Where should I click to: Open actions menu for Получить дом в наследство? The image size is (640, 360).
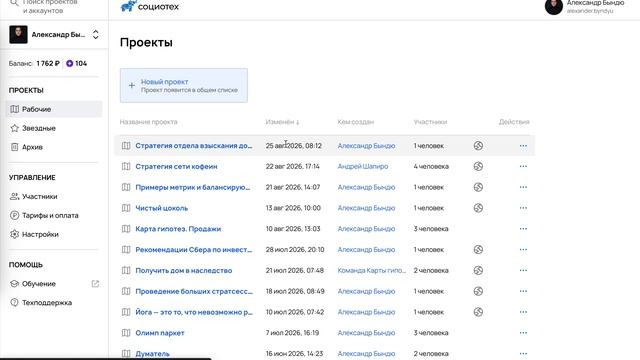pos(523,271)
